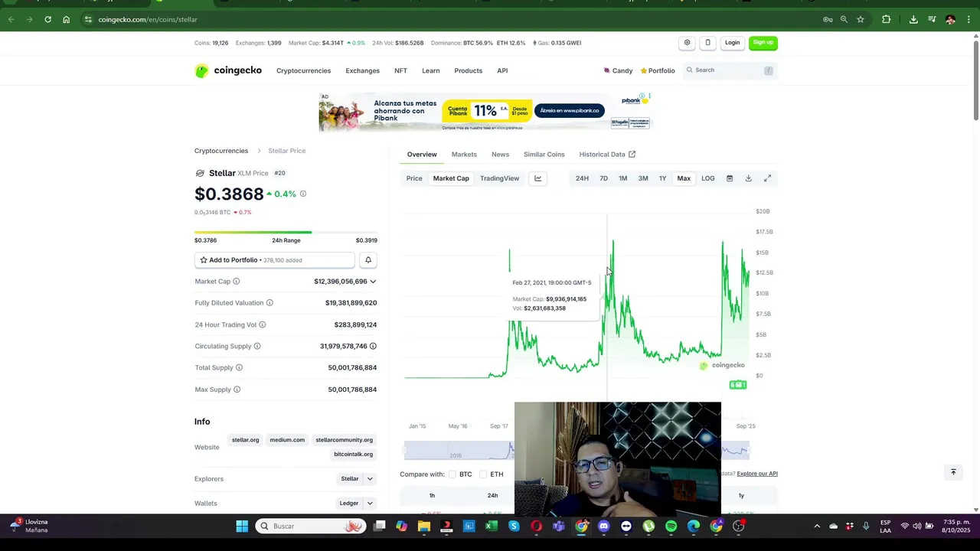Switch chart to TradingView
The height and width of the screenshot is (551, 980).
tap(499, 178)
